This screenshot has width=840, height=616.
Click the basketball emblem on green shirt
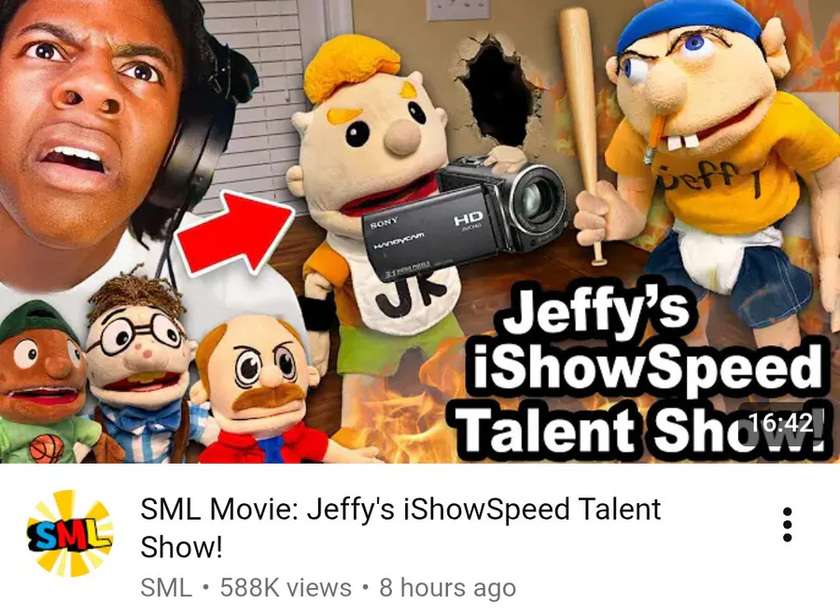click(46, 448)
